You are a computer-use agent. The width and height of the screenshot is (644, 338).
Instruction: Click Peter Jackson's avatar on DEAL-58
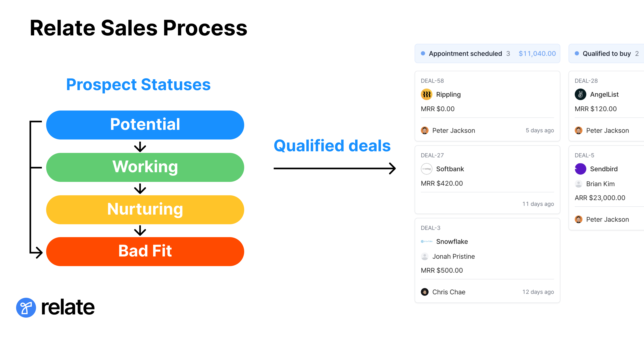coord(425,130)
